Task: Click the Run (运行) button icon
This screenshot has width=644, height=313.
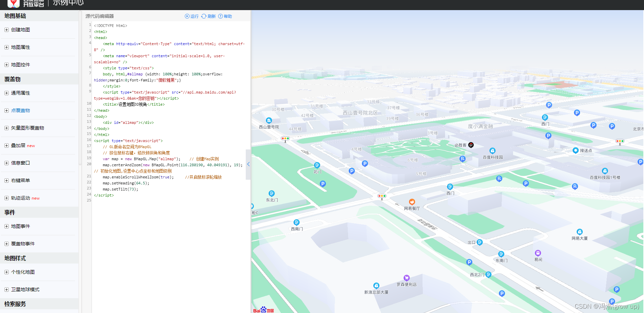Action: [187, 16]
